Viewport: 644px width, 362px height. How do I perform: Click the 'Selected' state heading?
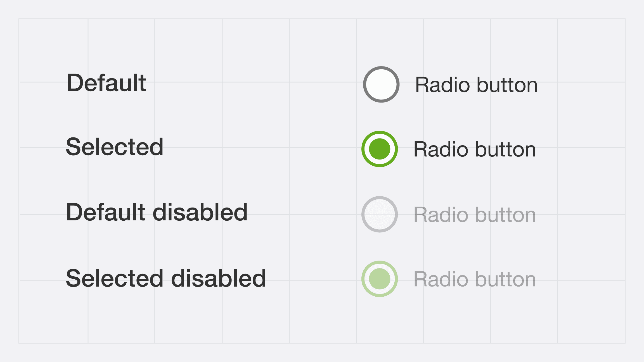coord(115,147)
